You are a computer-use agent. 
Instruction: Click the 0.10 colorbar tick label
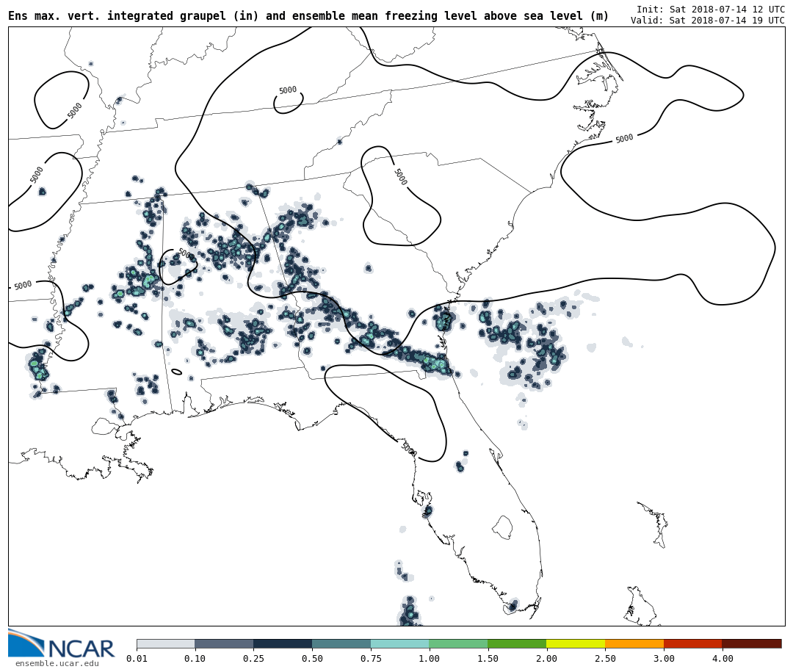coord(195,658)
